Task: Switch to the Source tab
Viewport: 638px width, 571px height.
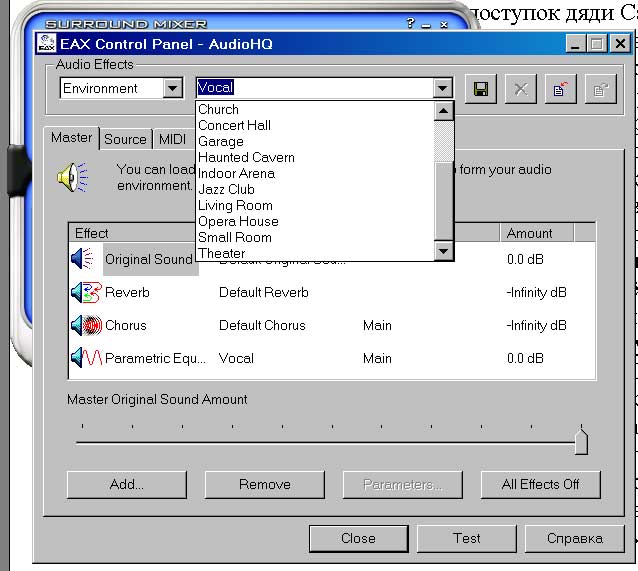Action: tap(125, 139)
